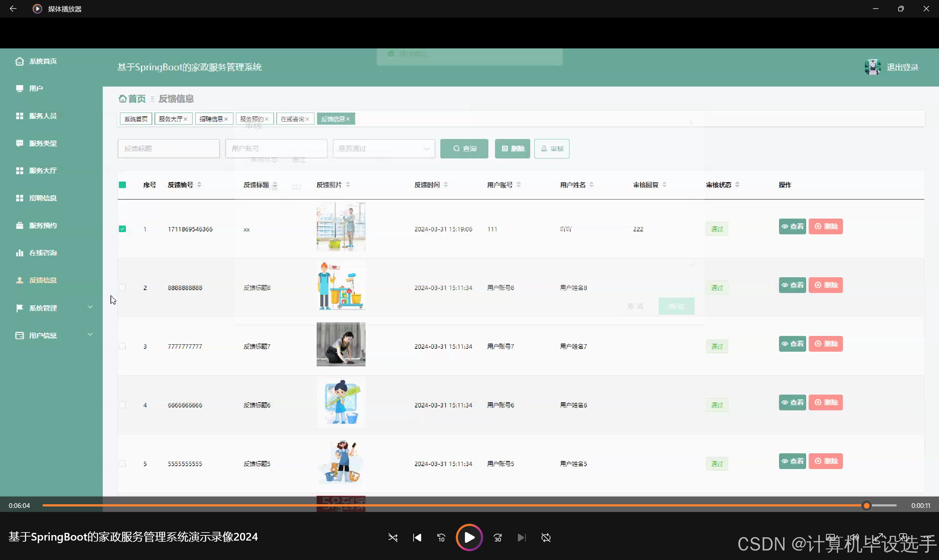Click the shuffle icon in player controls
This screenshot has width=939, height=560.
393,537
